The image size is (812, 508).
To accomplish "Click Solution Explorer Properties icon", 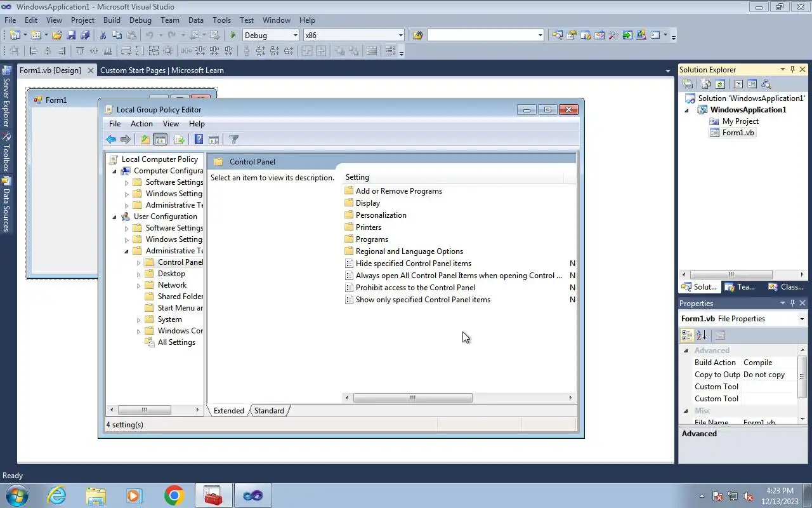I will [x=688, y=84].
